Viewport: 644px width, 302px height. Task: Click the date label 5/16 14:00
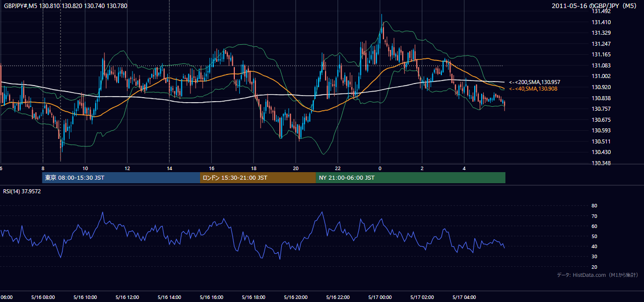pos(169,297)
